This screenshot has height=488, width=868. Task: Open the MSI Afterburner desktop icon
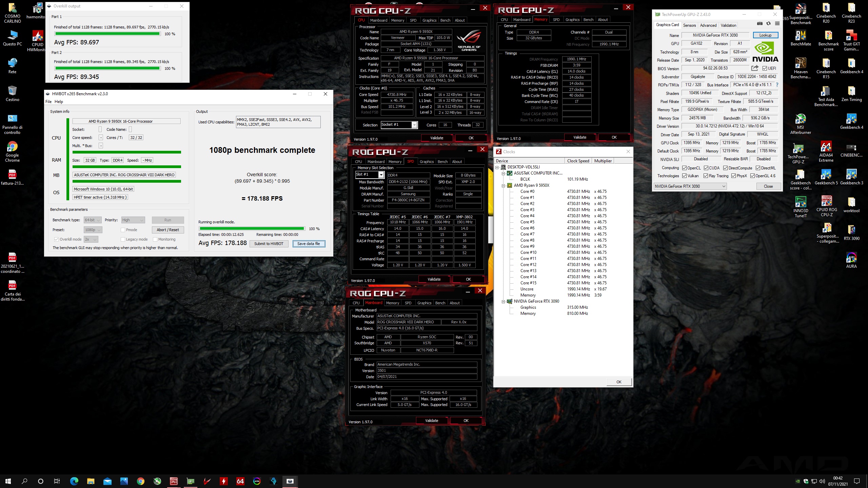point(801,124)
